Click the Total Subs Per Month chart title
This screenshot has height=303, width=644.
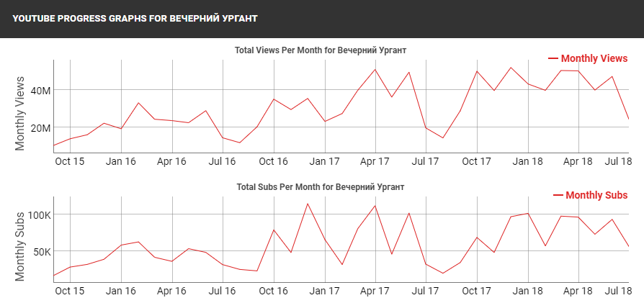tap(321, 187)
